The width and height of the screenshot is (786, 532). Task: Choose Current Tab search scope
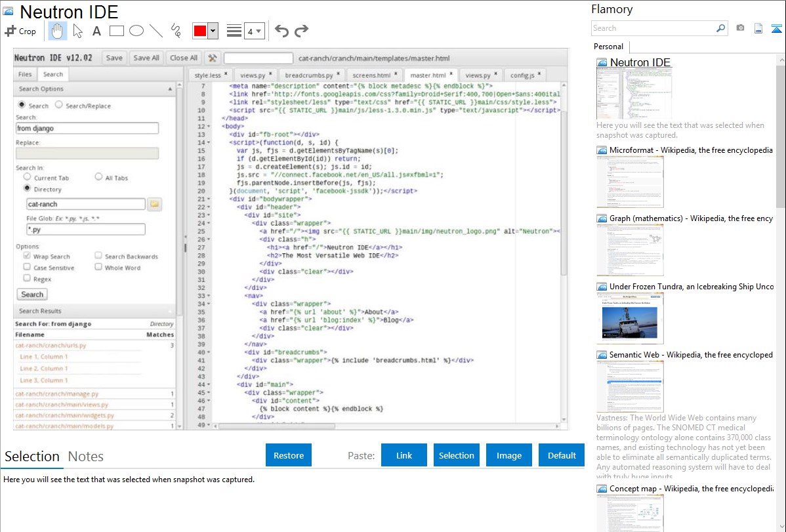tap(27, 177)
